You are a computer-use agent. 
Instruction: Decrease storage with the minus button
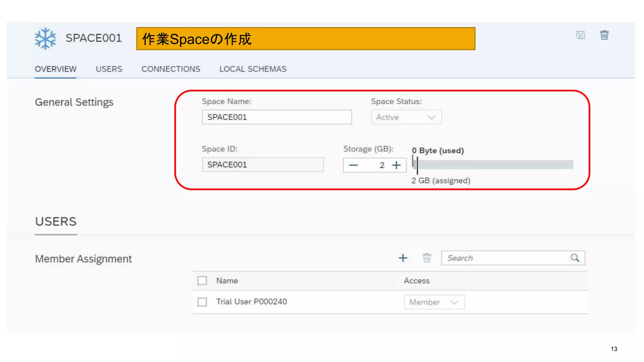353,165
